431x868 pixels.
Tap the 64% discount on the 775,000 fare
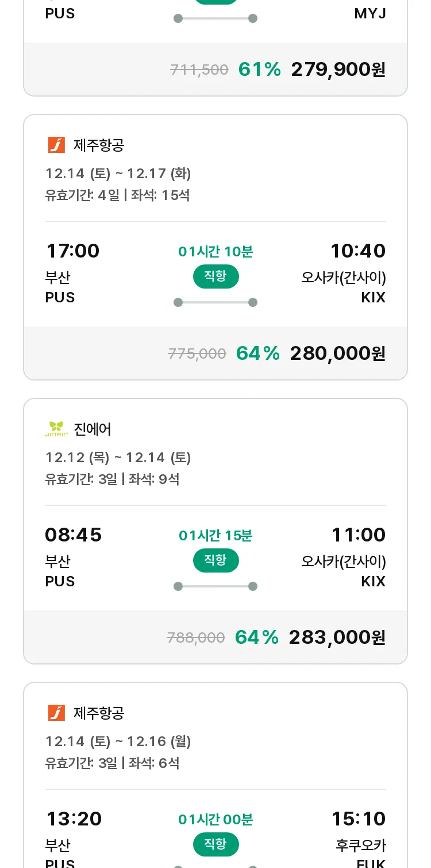(x=257, y=353)
